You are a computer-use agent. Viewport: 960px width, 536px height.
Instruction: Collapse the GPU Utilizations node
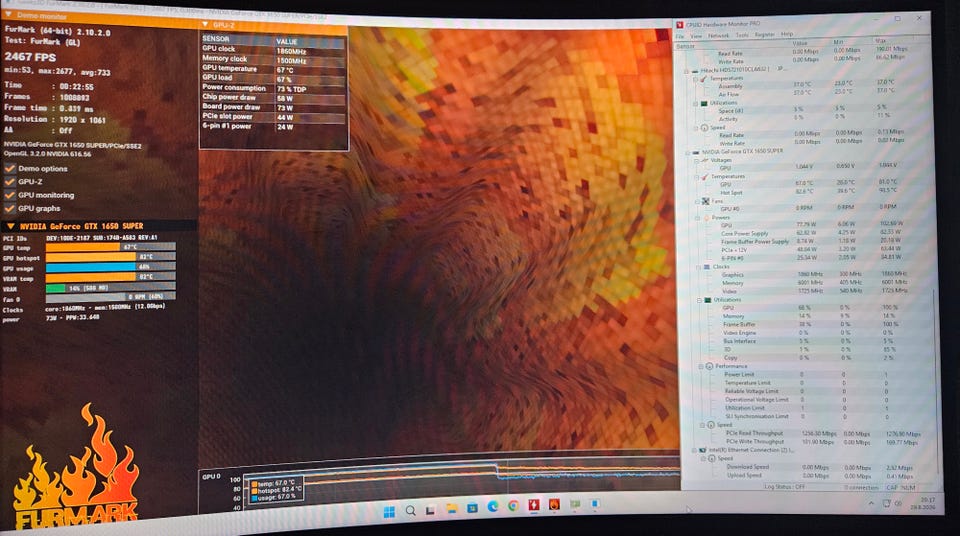[x=700, y=300]
